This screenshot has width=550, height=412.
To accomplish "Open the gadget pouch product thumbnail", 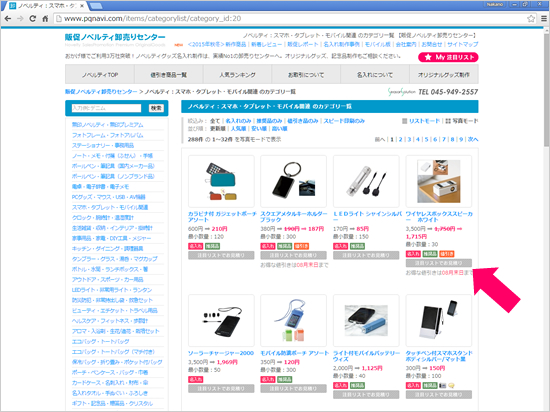I will point(221,181).
